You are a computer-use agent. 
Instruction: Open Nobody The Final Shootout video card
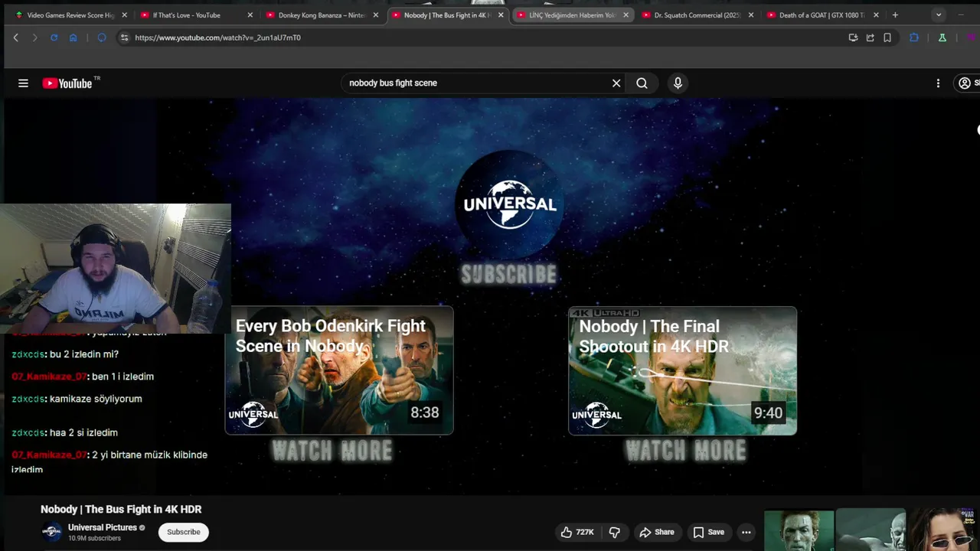click(x=682, y=370)
